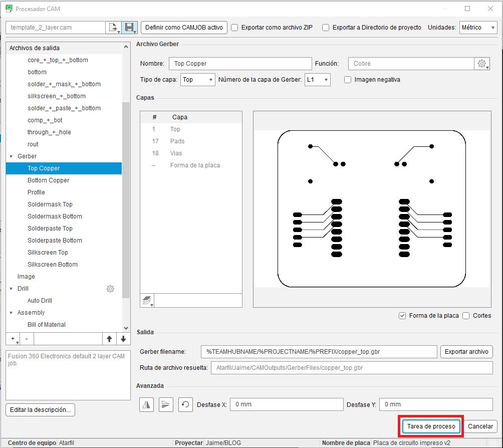Select Bottom Copper in output list
The width and height of the screenshot is (503, 448).
coord(49,180)
